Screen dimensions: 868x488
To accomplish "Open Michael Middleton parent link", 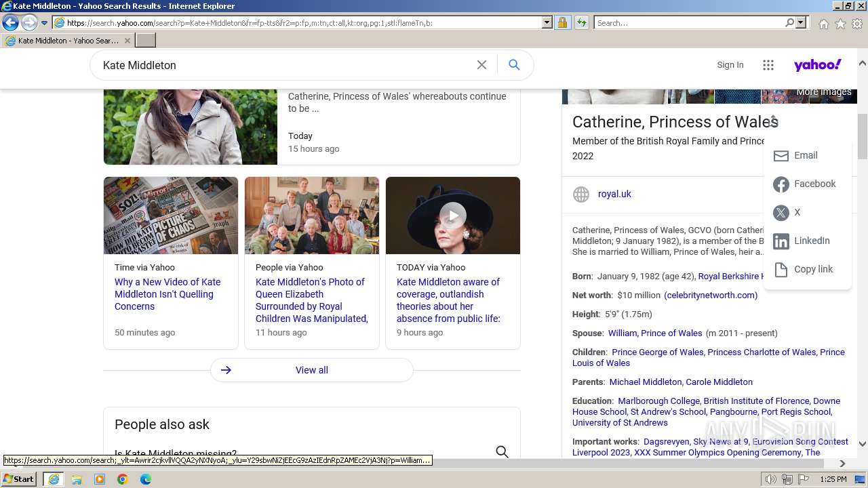I will click(x=646, y=382).
